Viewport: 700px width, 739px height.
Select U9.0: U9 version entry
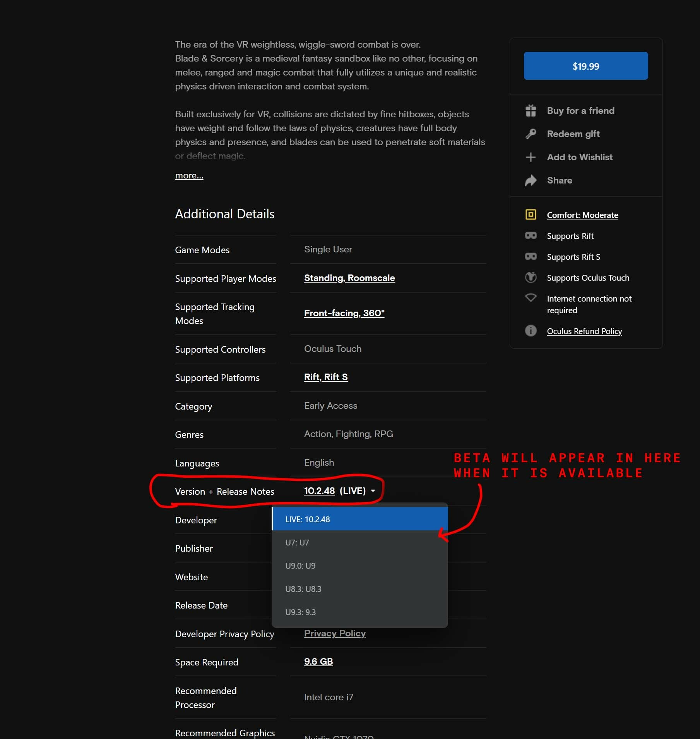pos(360,566)
